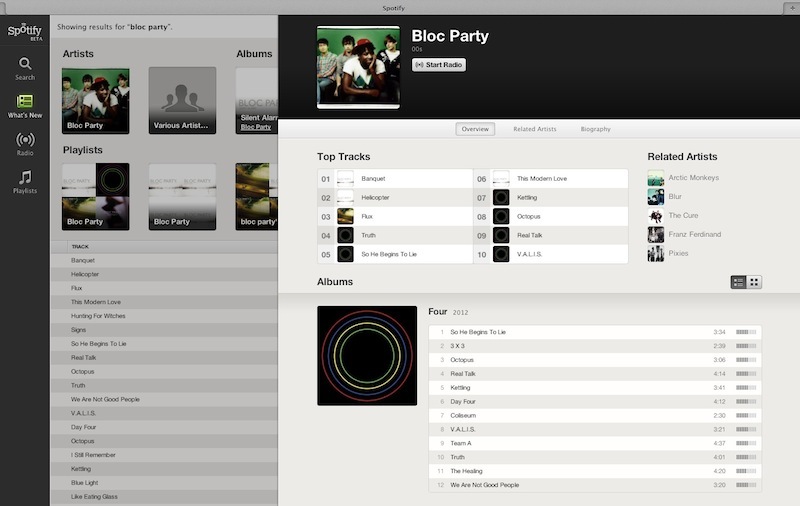Play top track 06 This Modern Love
Image resolution: width=800 pixels, height=506 pixels.
[x=551, y=179]
